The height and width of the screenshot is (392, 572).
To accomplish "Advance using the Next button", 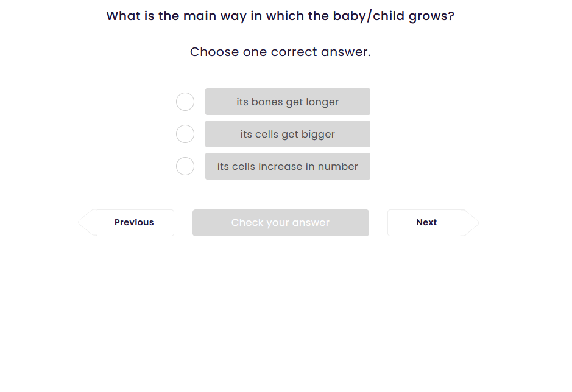I will click(x=426, y=223).
